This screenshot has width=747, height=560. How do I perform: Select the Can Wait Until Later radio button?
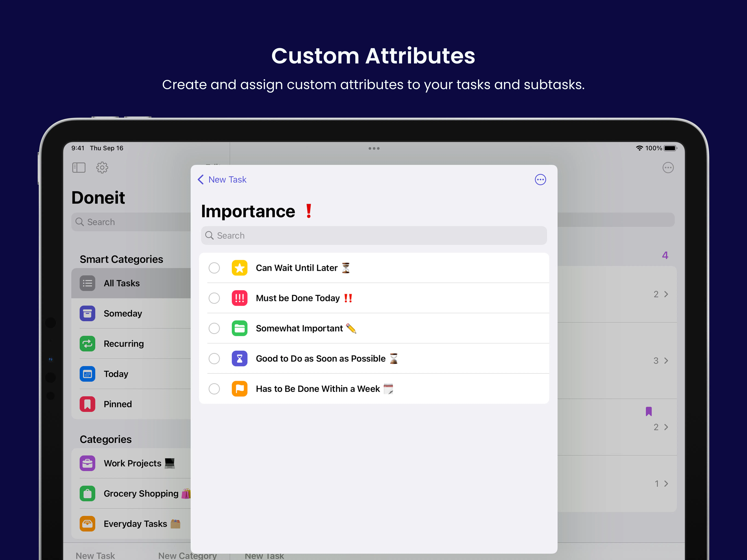pos(214,268)
